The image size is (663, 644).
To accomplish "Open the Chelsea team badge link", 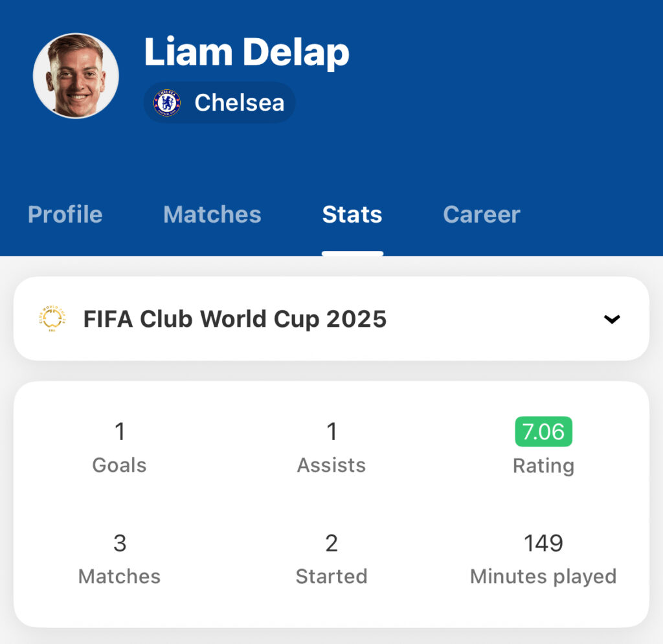I will 219,103.
